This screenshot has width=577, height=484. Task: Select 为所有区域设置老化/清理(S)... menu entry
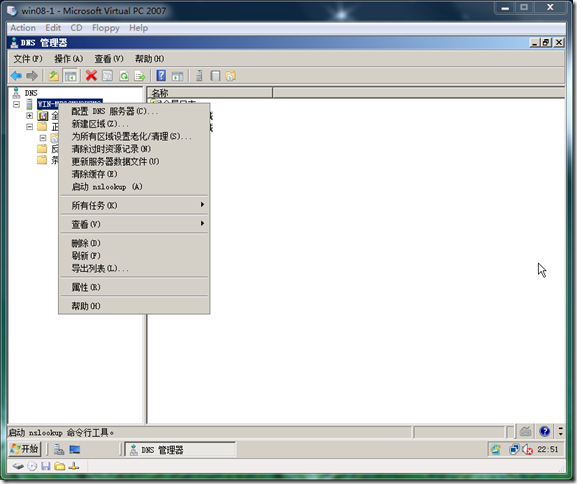[x=134, y=136]
